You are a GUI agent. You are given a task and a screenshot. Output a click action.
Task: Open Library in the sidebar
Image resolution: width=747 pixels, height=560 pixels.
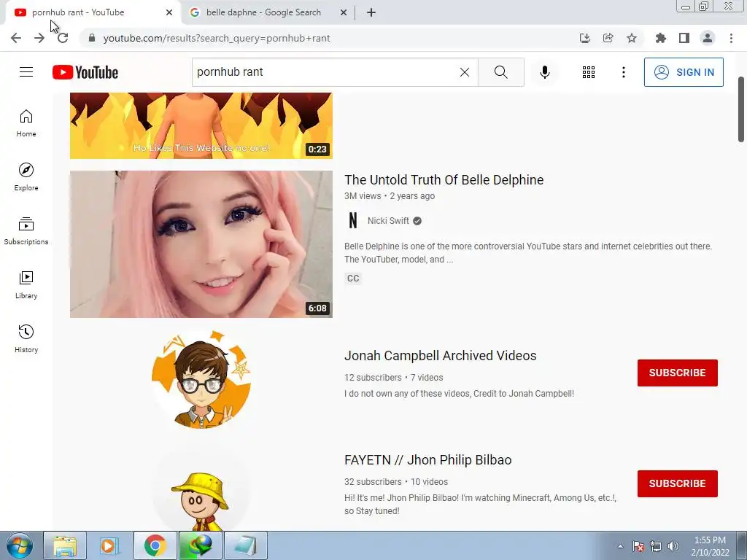[x=26, y=285]
